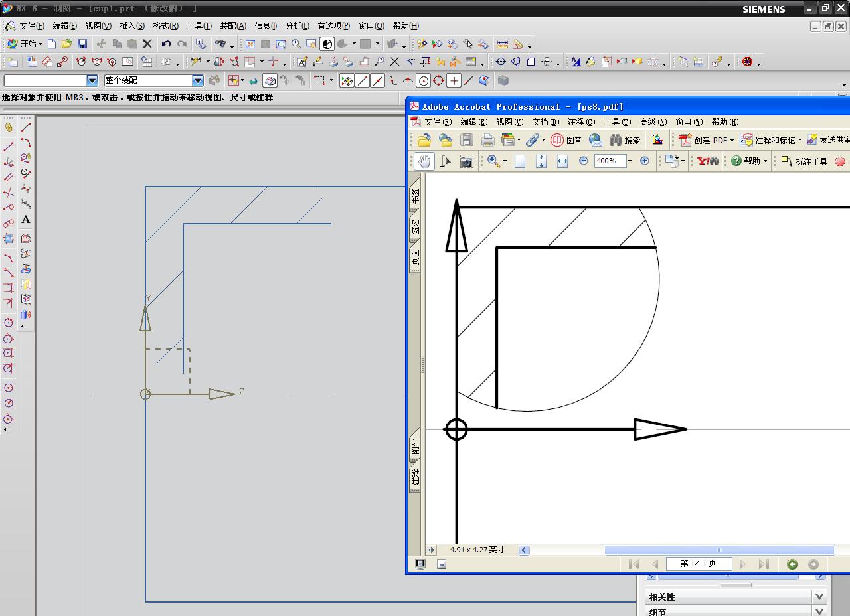Click Acrobat open folder icon
This screenshot has height=616, width=850.
pos(424,140)
